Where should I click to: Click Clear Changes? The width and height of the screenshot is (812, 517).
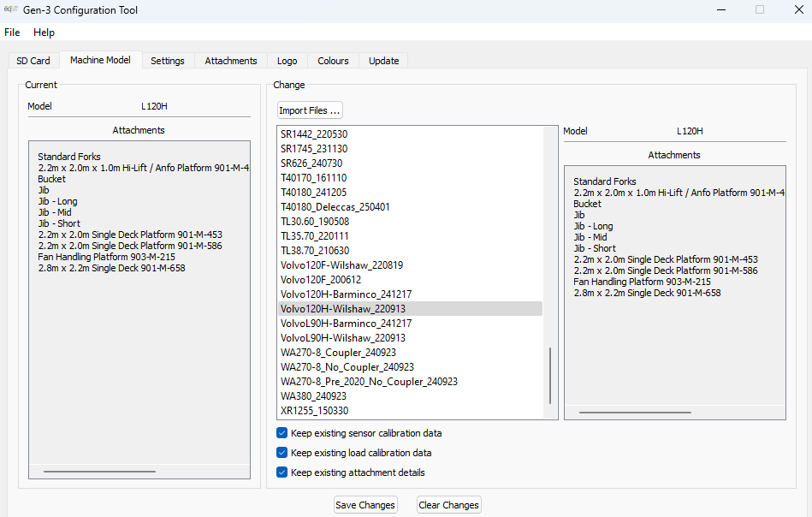[448, 505]
